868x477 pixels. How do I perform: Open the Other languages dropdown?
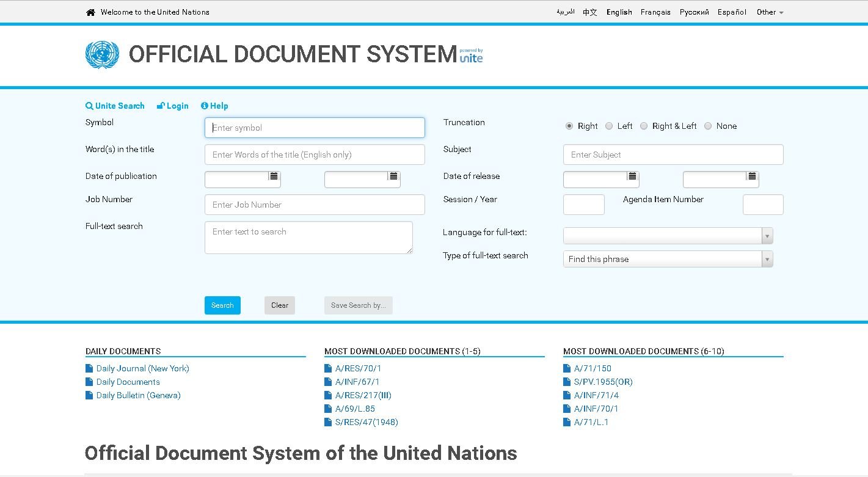tap(770, 12)
